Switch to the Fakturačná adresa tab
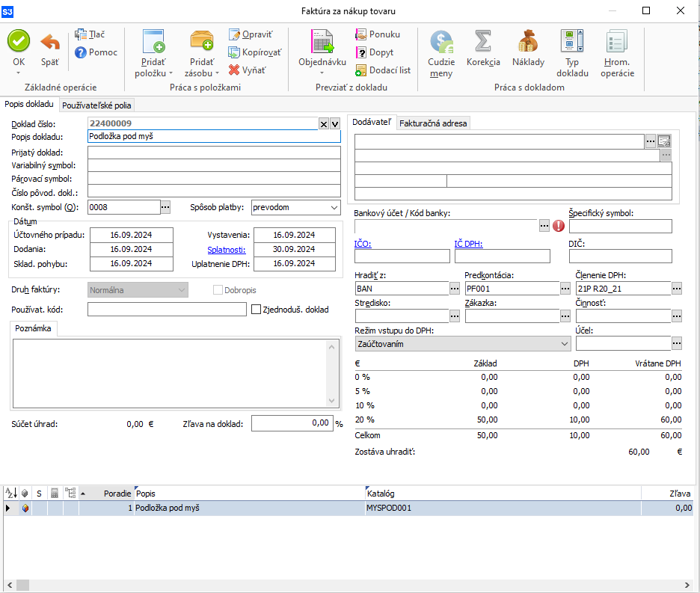700x593 pixels. click(433, 123)
